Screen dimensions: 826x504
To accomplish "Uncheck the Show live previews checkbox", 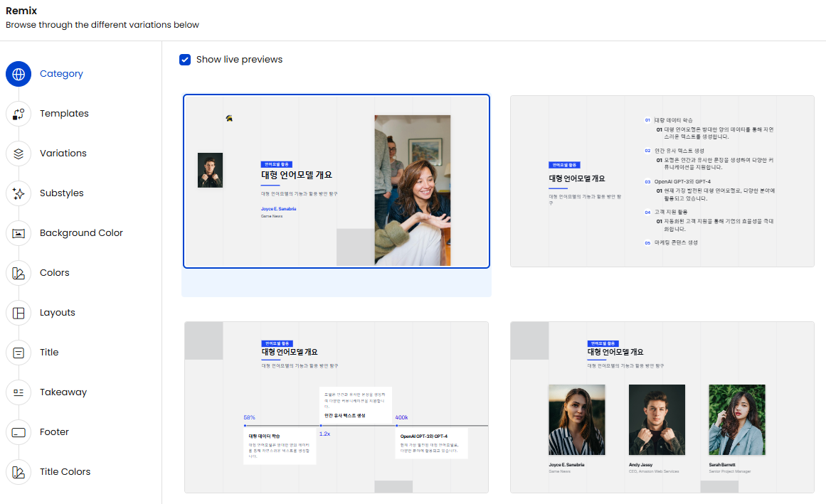I will 185,60.
